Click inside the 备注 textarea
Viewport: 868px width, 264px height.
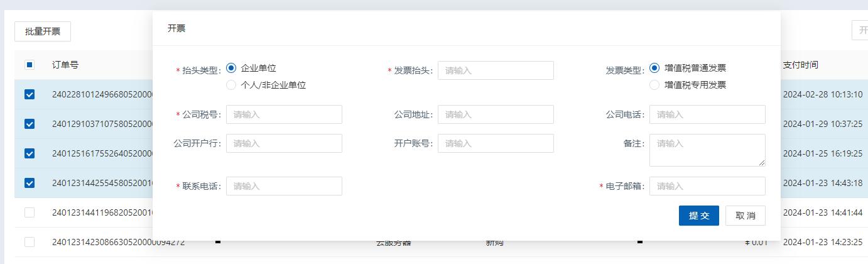pyautogui.click(x=707, y=150)
